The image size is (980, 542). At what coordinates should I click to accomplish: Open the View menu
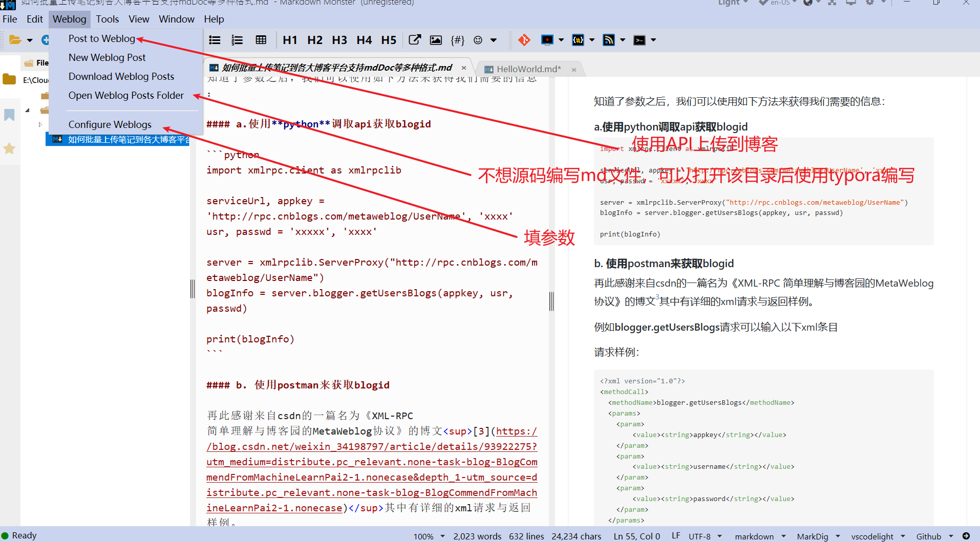point(139,19)
